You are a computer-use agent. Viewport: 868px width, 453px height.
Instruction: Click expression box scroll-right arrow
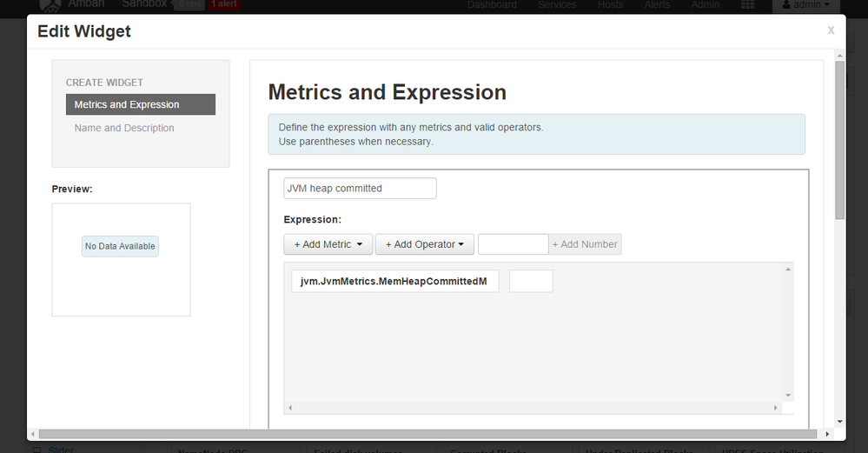coord(776,407)
